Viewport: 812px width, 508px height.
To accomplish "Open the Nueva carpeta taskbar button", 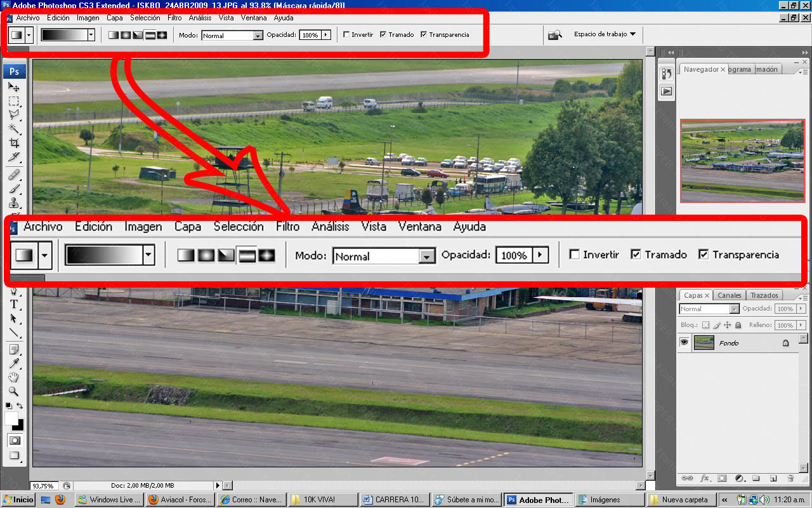I will tap(678, 500).
